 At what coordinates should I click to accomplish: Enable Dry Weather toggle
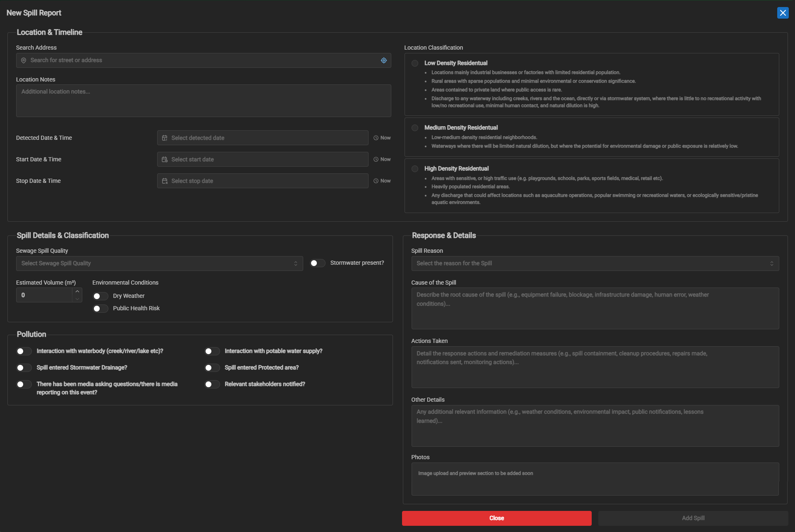pyautogui.click(x=100, y=296)
